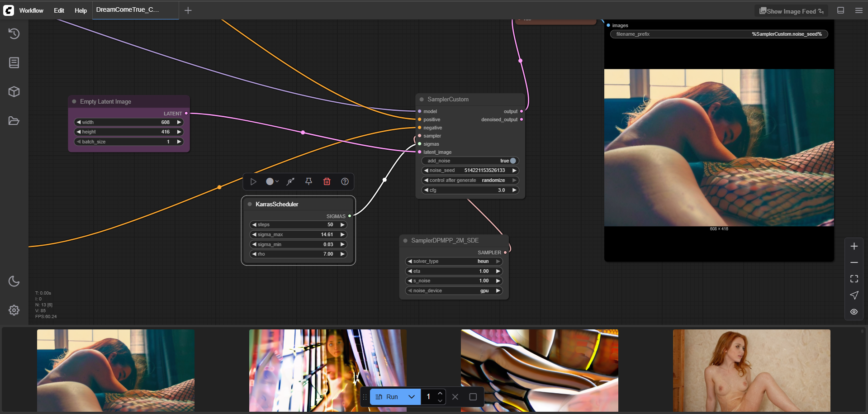Viewport: 868px width, 414px height.
Task: Open the Edit menu
Action: [x=59, y=10]
